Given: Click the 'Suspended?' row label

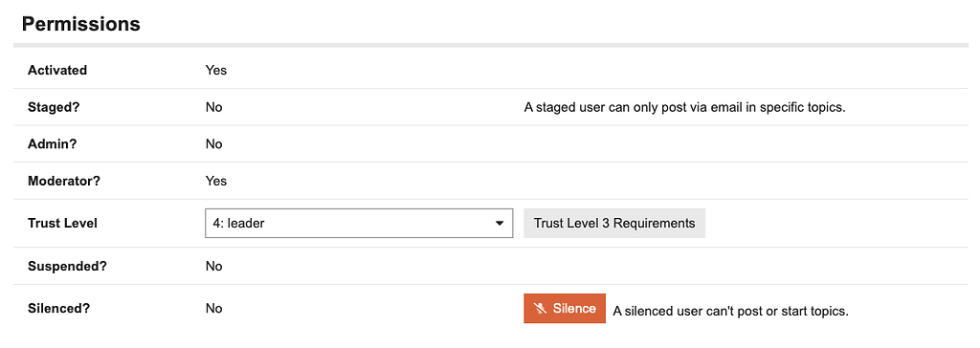Looking at the screenshot, I should pos(68,266).
